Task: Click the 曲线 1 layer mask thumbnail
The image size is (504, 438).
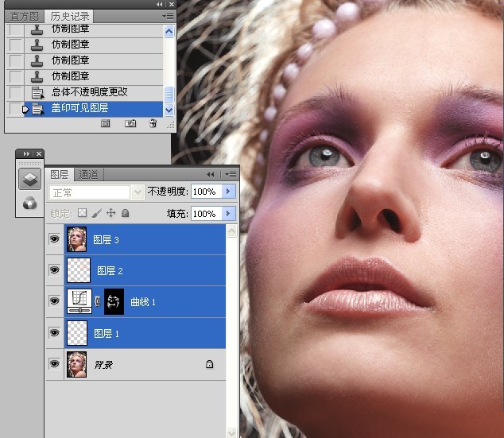Action: coord(114,301)
